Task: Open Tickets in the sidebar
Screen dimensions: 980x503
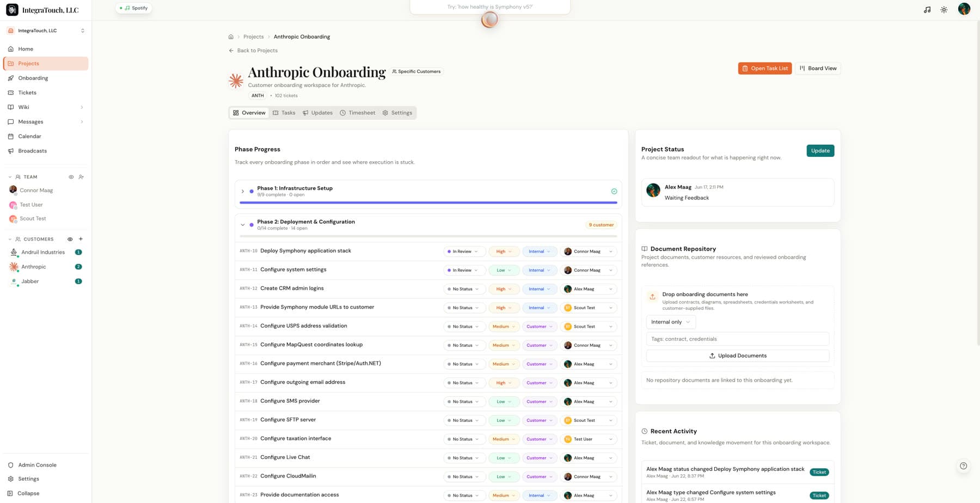Action: tap(46, 93)
